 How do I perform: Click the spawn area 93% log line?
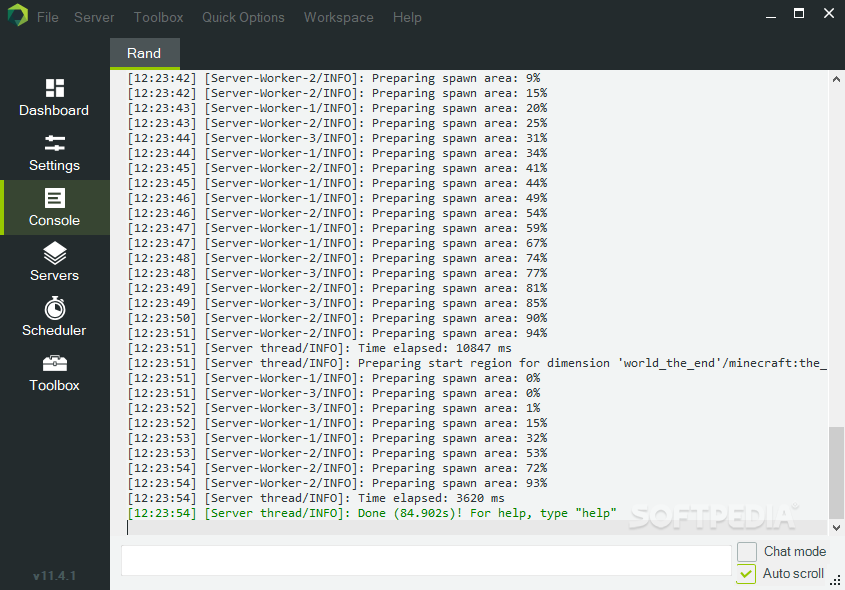click(337, 483)
